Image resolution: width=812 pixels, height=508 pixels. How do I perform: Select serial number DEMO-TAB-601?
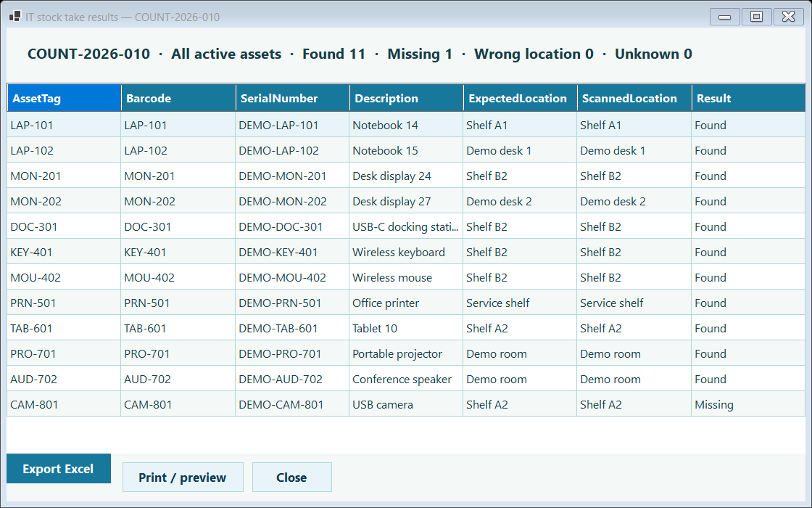point(292,328)
